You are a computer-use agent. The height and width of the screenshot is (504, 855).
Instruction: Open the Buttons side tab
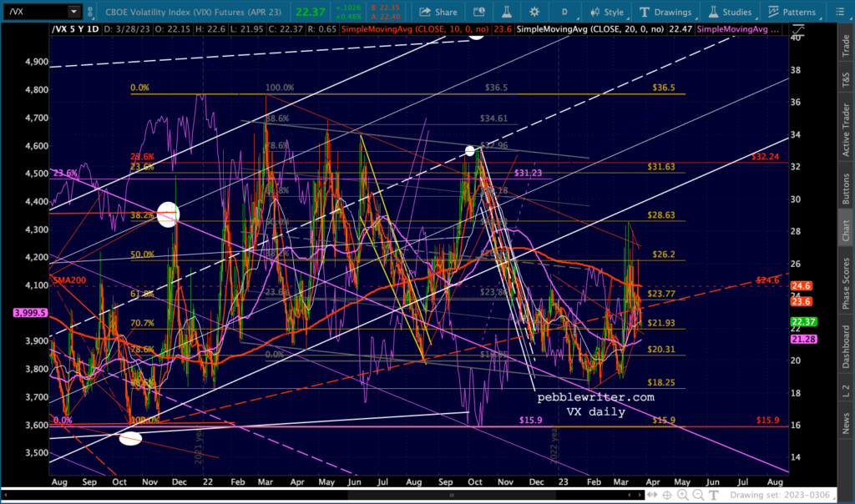coord(845,189)
